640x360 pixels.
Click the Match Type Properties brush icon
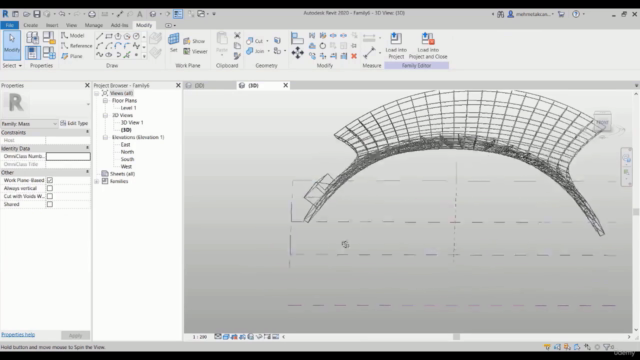pyautogui.click(x=237, y=56)
